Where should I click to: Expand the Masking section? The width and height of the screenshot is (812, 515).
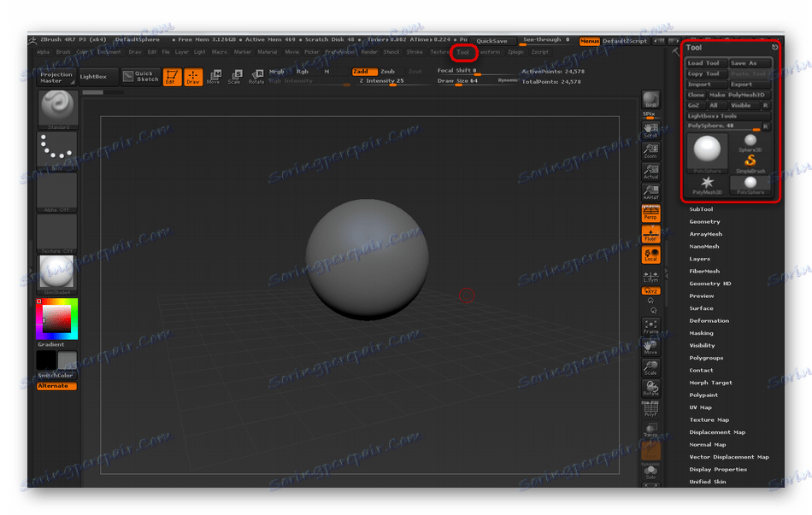[701, 333]
